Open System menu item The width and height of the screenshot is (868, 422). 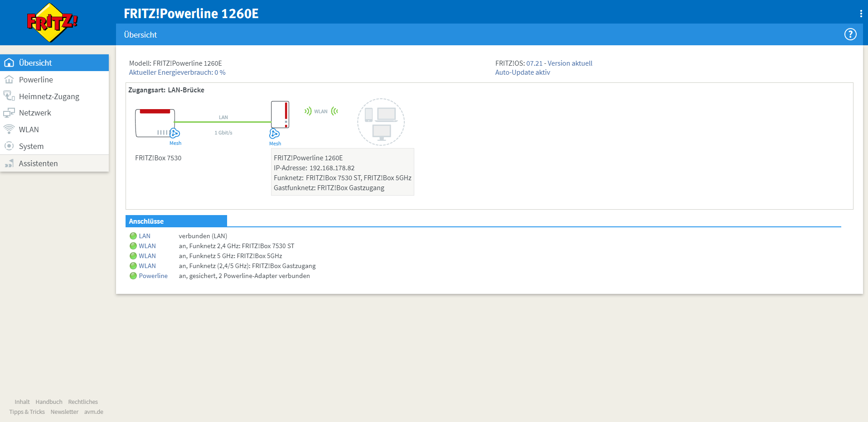tap(54, 146)
